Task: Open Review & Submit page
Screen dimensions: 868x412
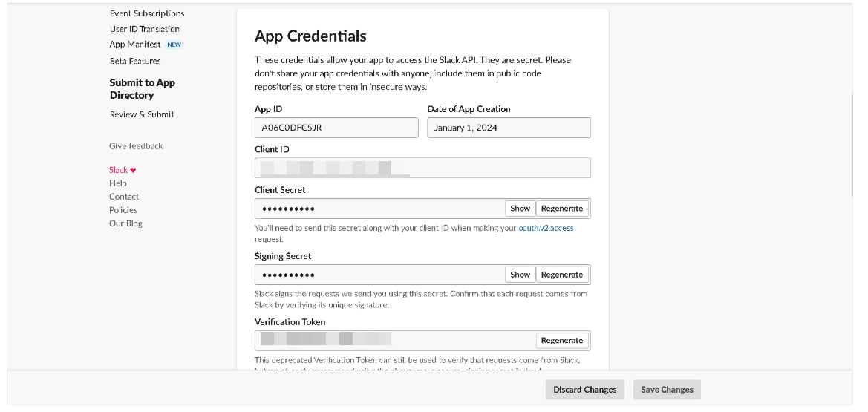Action: coord(142,114)
